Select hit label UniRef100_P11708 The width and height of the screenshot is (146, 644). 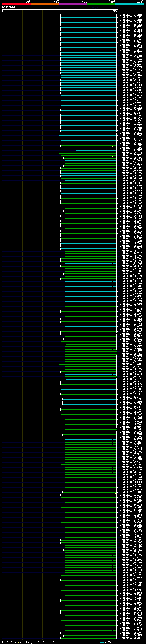pyautogui.click(x=131, y=196)
